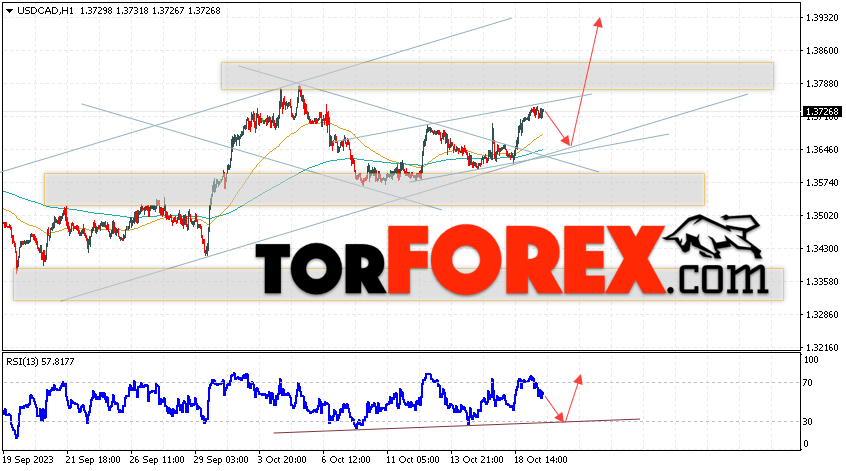This screenshot has height=471, width=846.
Task: Click the time label 3 Oct 20:00
Action: point(282,460)
